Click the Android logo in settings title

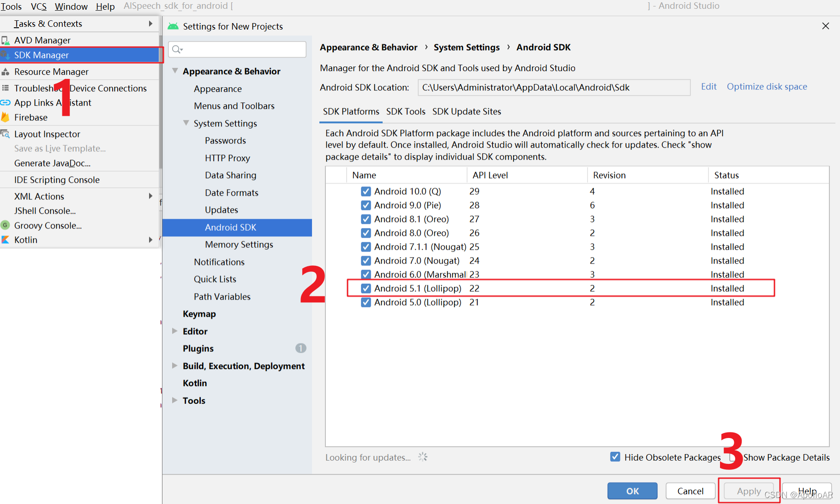coord(173,26)
